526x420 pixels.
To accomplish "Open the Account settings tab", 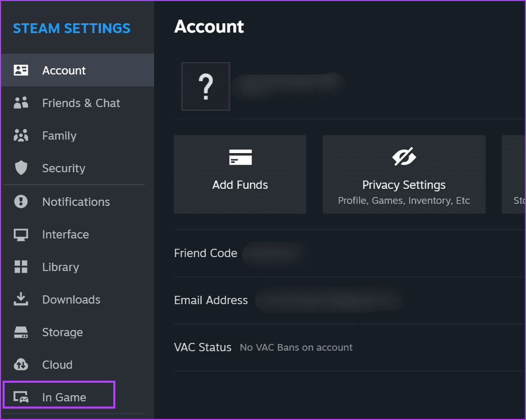I will 78,70.
